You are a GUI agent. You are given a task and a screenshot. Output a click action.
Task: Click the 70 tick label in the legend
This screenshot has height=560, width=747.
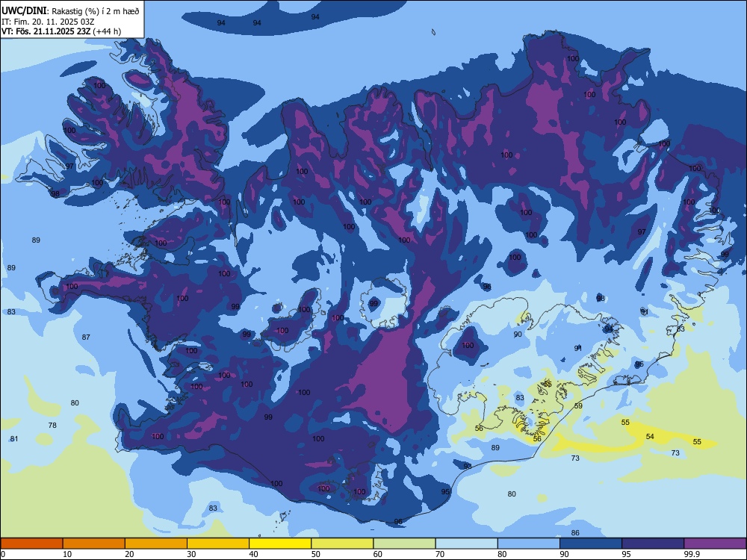click(440, 554)
